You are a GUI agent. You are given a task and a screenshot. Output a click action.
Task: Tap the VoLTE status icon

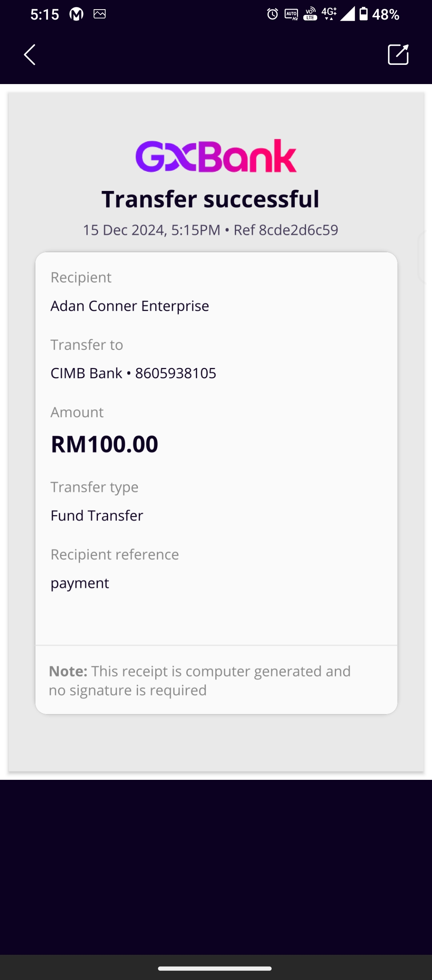coord(310,14)
